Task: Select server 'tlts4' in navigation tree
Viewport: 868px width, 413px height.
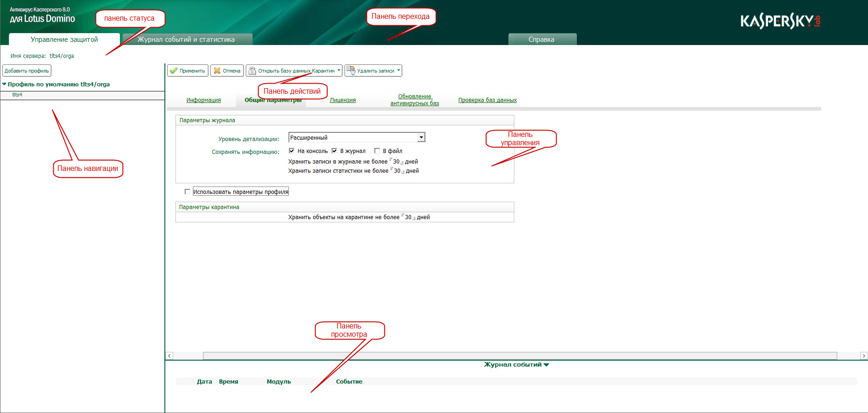Action: 17,95
